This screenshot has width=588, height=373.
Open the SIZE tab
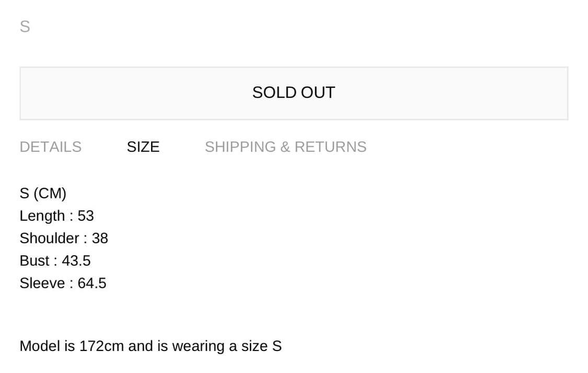pos(143,147)
